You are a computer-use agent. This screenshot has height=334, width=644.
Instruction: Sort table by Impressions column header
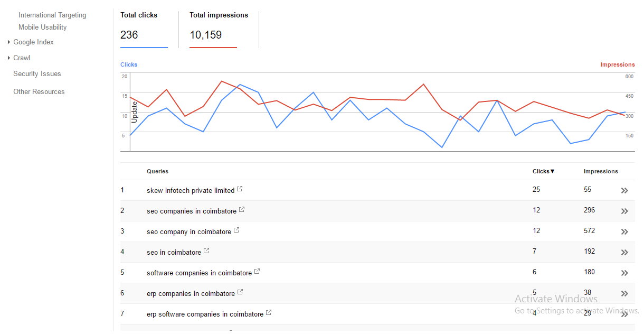[601, 171]
